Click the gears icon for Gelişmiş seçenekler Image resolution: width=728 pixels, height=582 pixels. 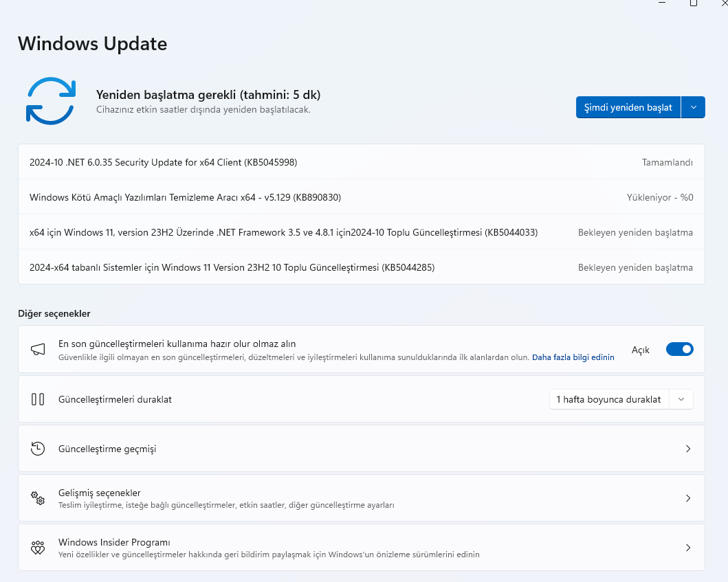pos(38,498)
